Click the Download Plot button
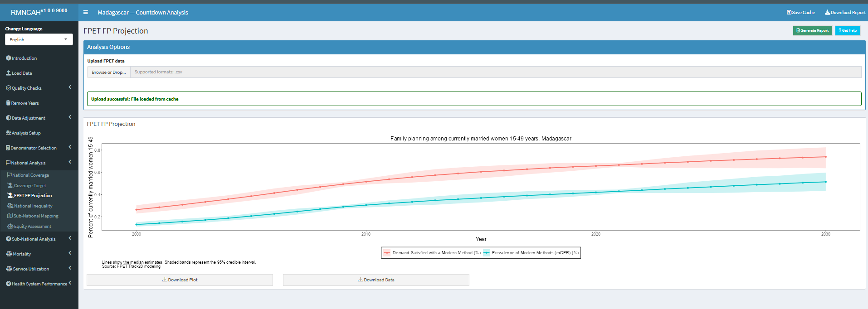The image size is (868, 309). 180,280
